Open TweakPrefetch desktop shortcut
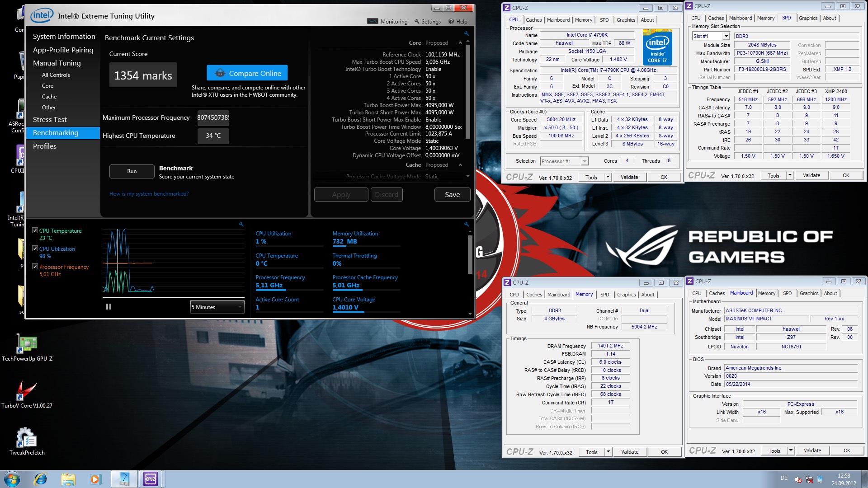Viewport: 868px width, 488px height. (27, 441)
